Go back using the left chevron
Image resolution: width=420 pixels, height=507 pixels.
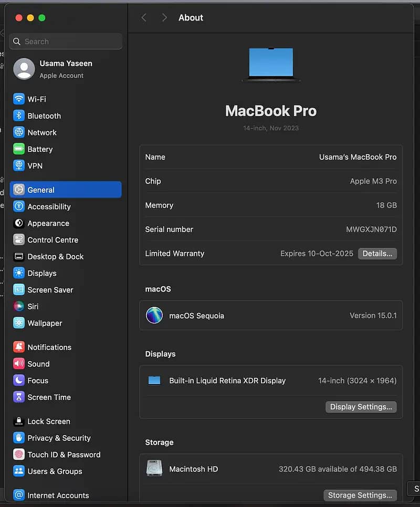(144, 18)
